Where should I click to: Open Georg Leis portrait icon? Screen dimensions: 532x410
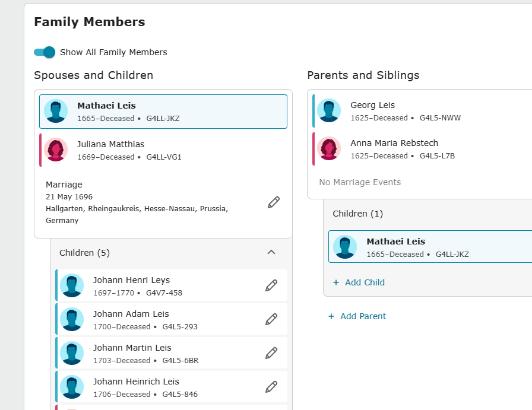[329, 110]
